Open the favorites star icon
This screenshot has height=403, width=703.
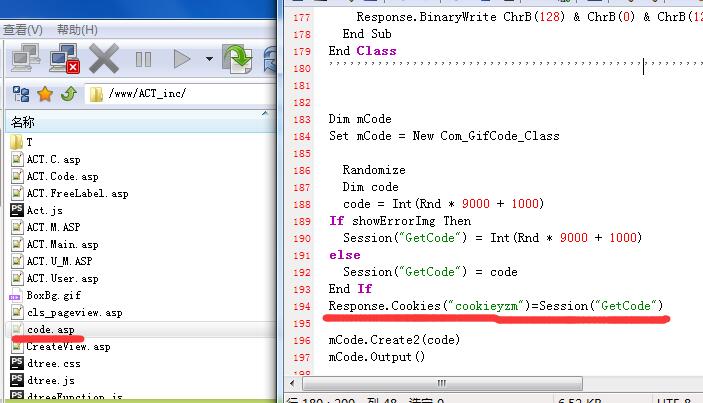pyautogui.click(x=45, y=95)
